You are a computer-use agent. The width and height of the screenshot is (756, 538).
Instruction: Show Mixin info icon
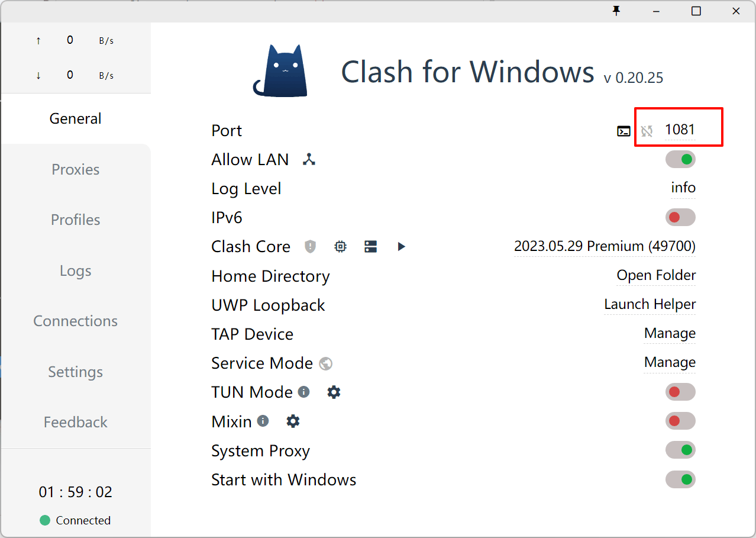click(x=263, y=421)
